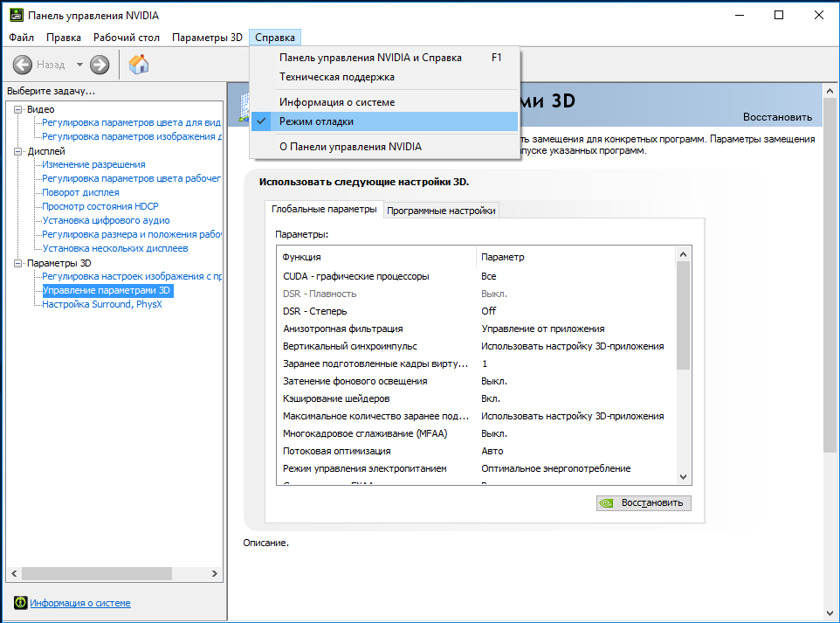The image size is (840, 623).
Task: Choose Техническая поддержка menu entry
Action: 384,77
